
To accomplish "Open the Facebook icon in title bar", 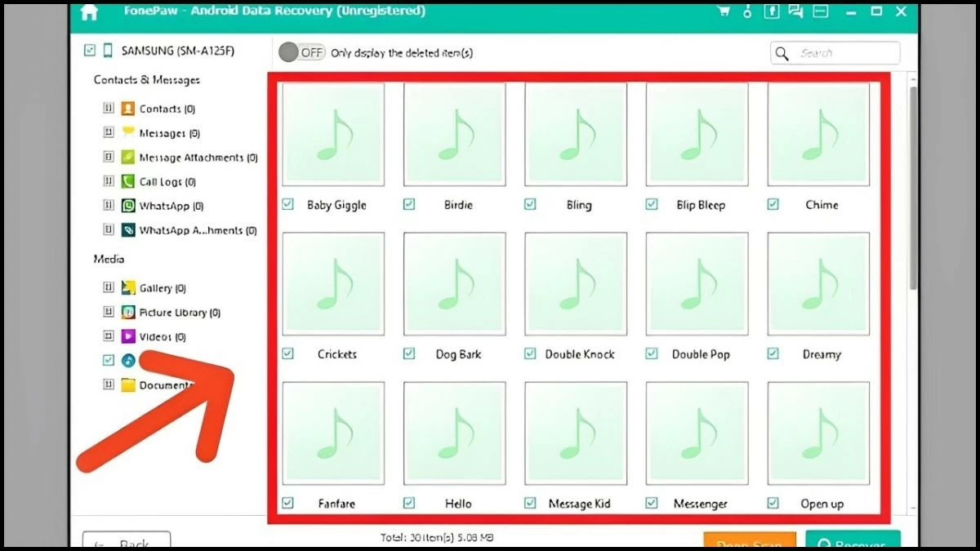I will (x=772, y=11).
